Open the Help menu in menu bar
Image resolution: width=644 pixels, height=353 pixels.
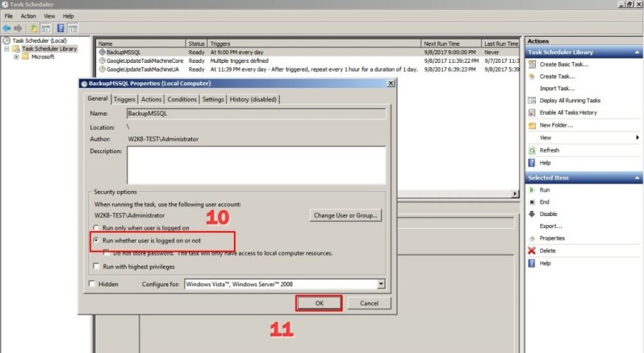click(x=68, y=16)
